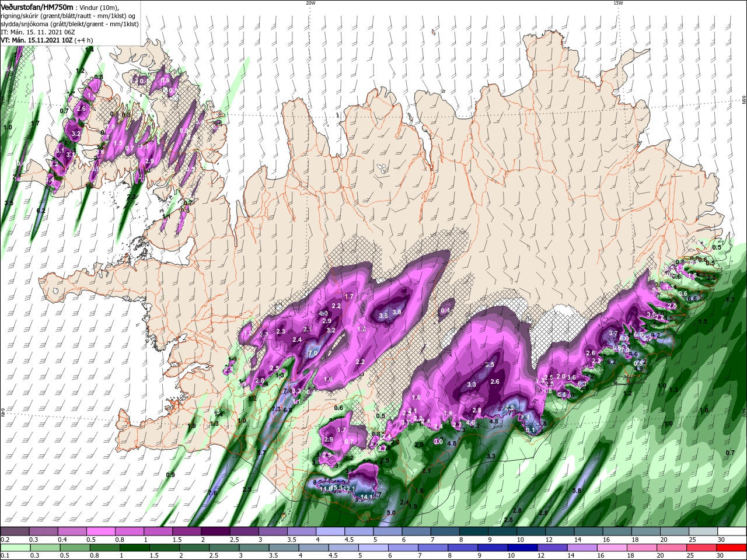Pick the darkest purple swatch after snow label 2
Image resolution: width=747 pixels, height=560 pixels.
tap(215, 531)
